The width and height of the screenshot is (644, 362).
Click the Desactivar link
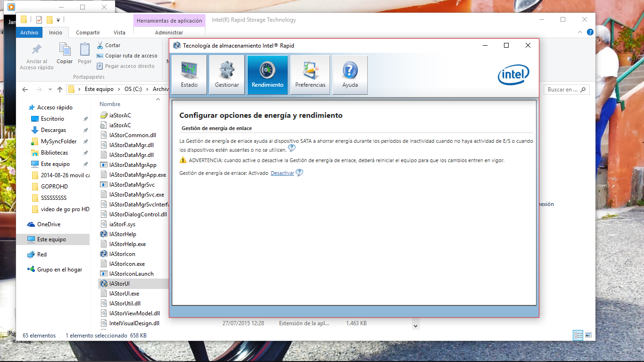click(282, 173)
